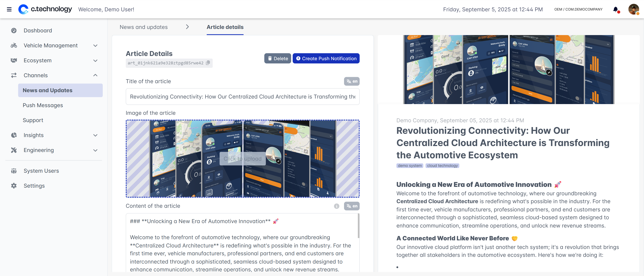Collapse the Channels menu chevron

pos(95,75)
